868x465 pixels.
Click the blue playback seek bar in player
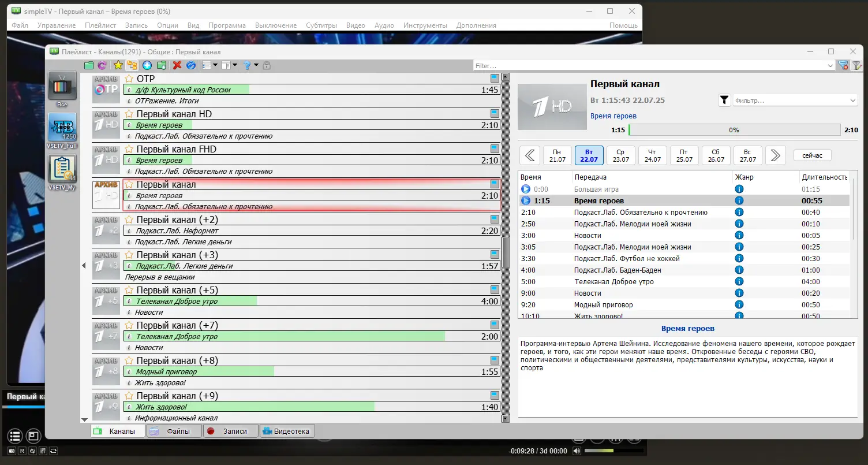coord(24,407)
